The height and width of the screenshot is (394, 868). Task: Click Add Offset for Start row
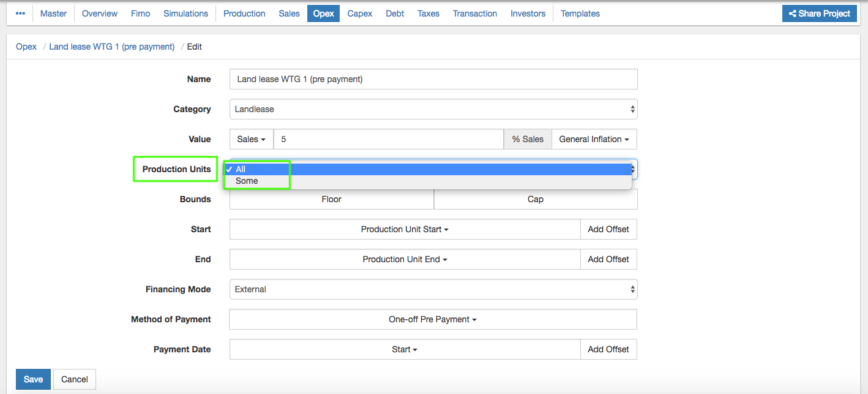[608, 229]
